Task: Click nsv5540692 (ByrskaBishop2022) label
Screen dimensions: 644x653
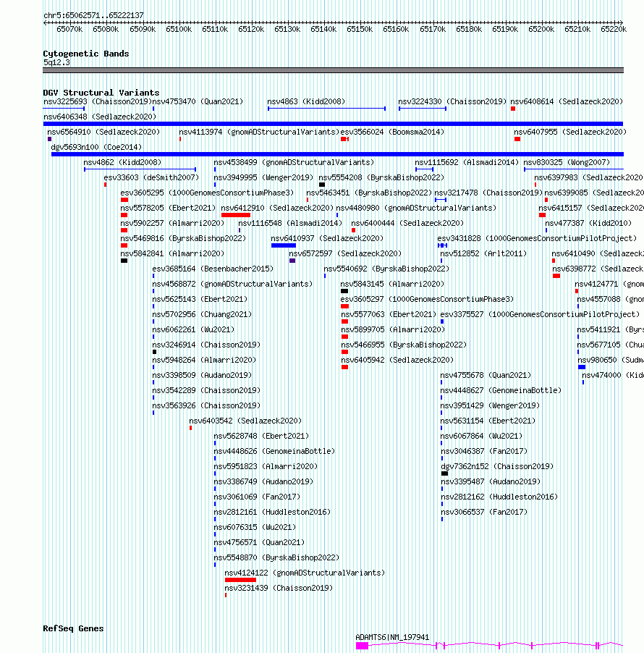Action: click(386, 269)
